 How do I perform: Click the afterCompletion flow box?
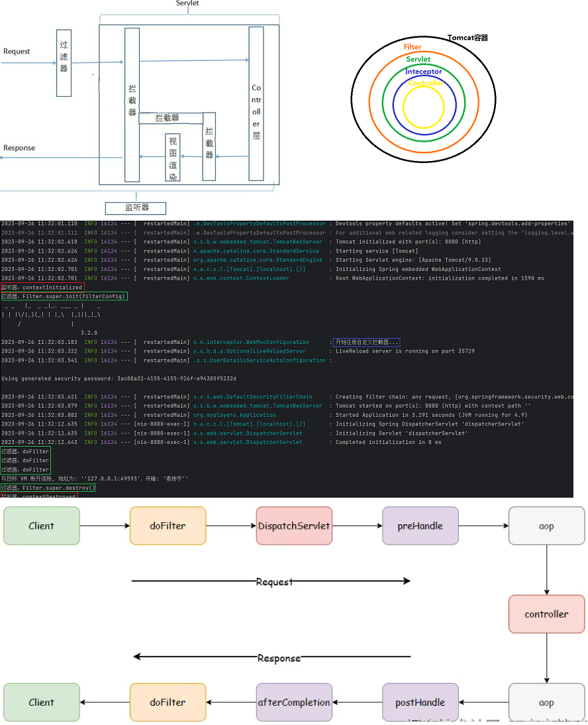(x=294, y=702)
